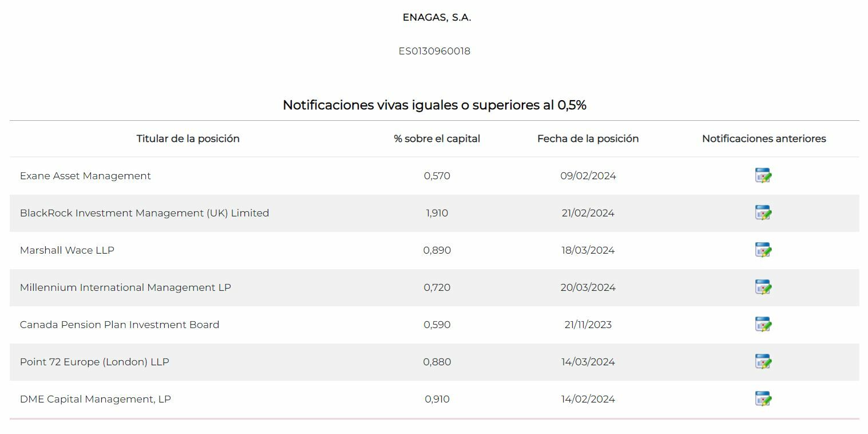Select BlackRock Investment Management (UK) Limited name

[x=144, y=213]
